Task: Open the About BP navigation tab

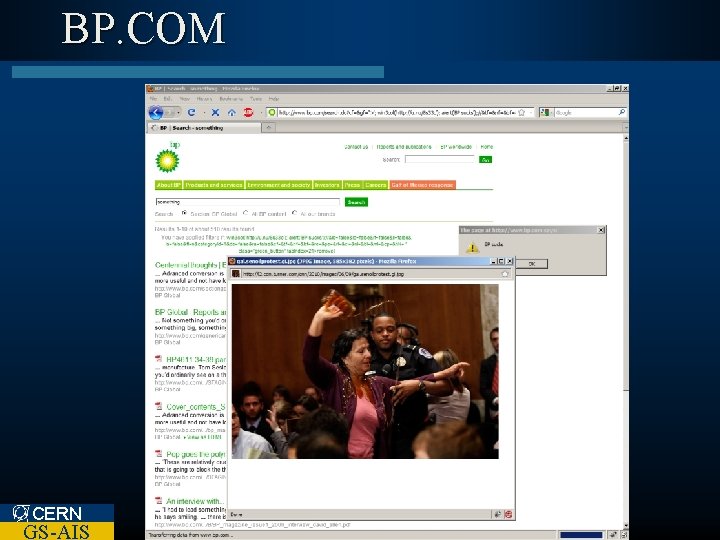Action: [x=169, y=185]
